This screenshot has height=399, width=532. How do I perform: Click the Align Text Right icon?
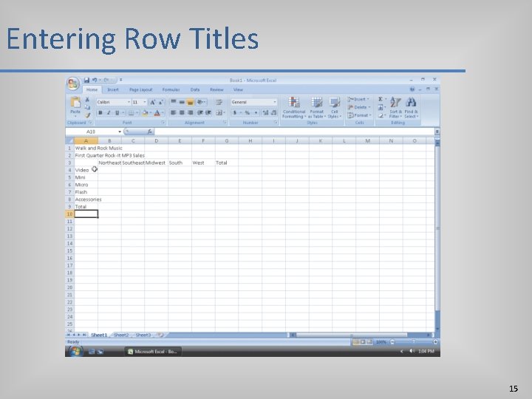tap(191, 112)
